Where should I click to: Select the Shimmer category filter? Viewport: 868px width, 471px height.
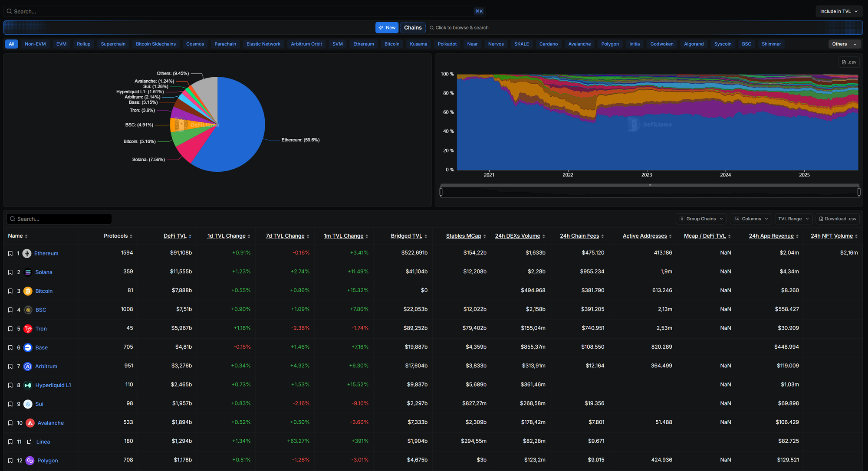[771, 44]
